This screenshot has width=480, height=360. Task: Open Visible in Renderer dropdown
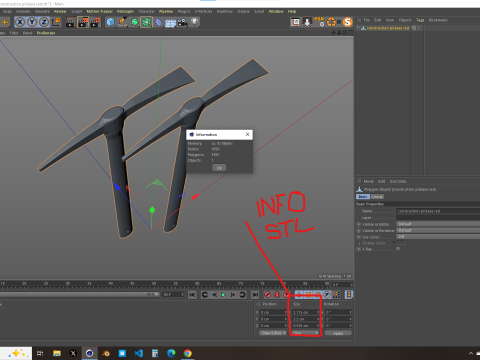(438, 230)
